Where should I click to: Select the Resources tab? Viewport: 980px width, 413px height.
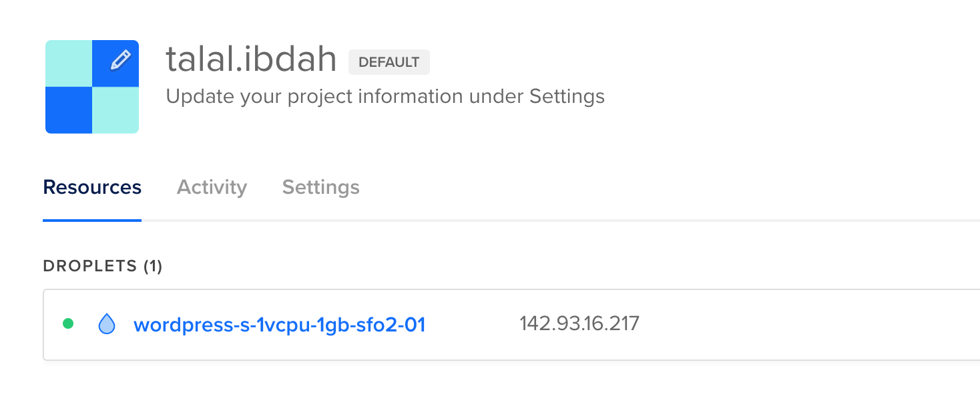click(x=91, y=187)
